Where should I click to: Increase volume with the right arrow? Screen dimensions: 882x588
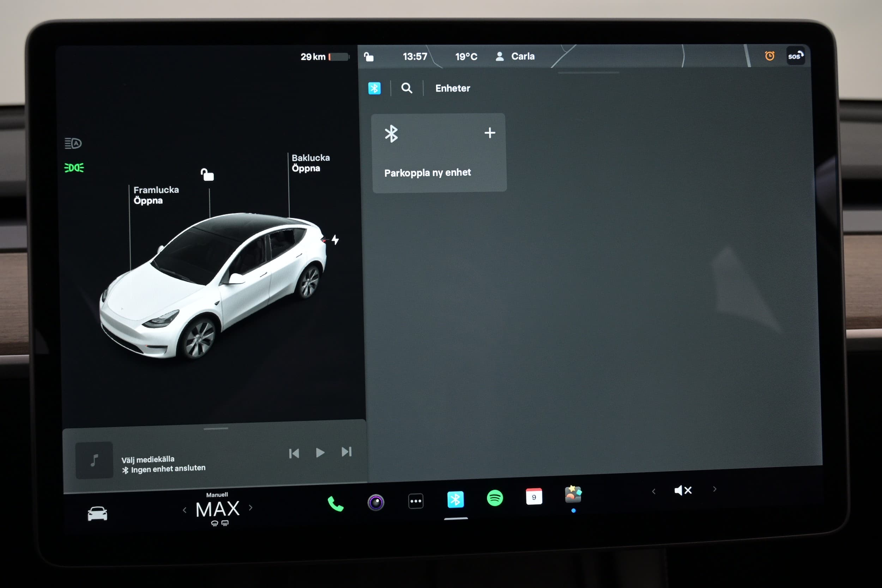tap(715, 489)
